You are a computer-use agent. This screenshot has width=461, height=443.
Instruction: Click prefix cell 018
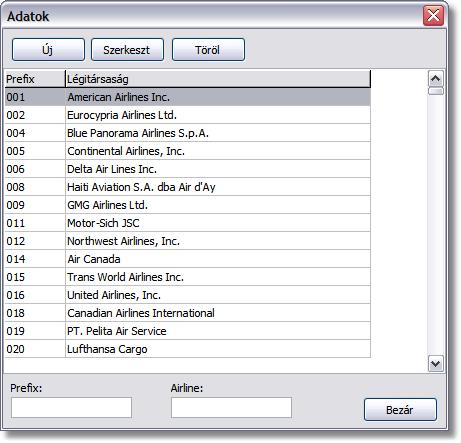(35, 313)
